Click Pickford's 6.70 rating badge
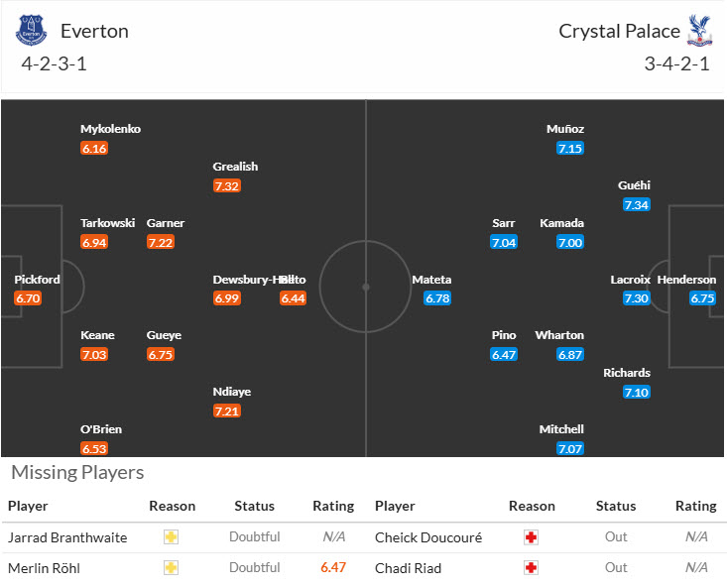The image size is (727, 588). (28, 297)
